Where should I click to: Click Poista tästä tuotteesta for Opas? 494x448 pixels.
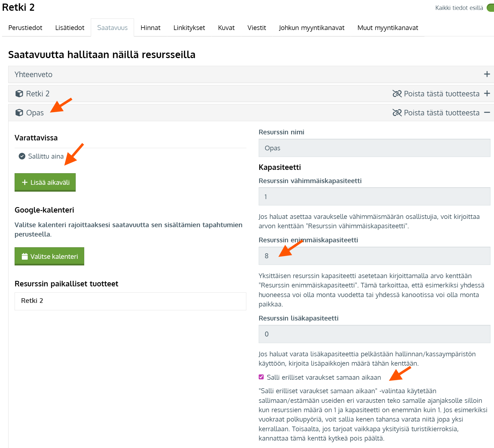441,113
